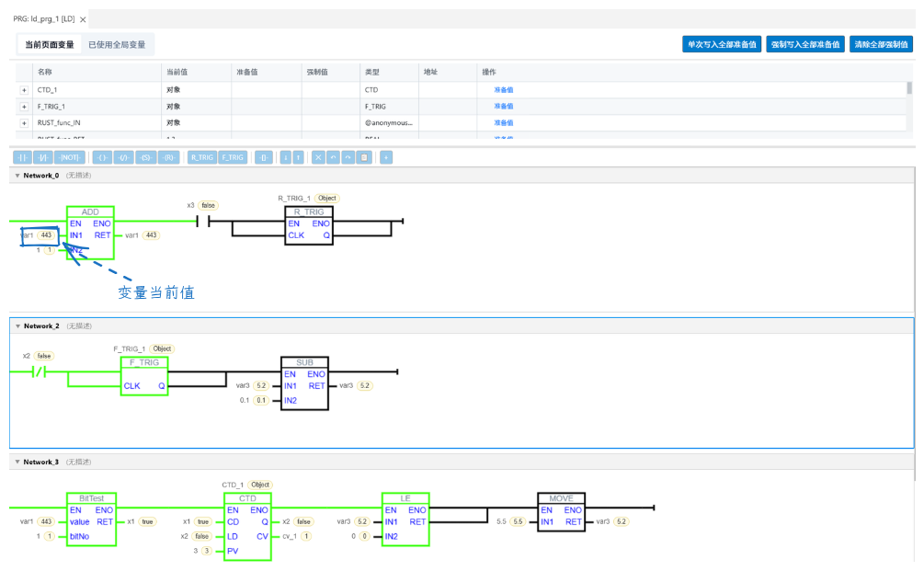
Task: Expand the F_TRIG_1 variable row
Action: (24, 107)
